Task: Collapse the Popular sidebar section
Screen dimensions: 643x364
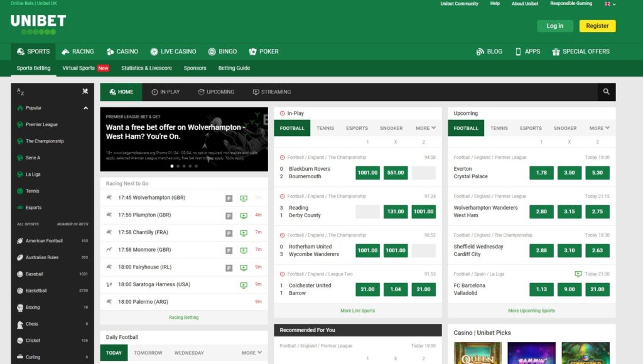Action: pos(85,108)
